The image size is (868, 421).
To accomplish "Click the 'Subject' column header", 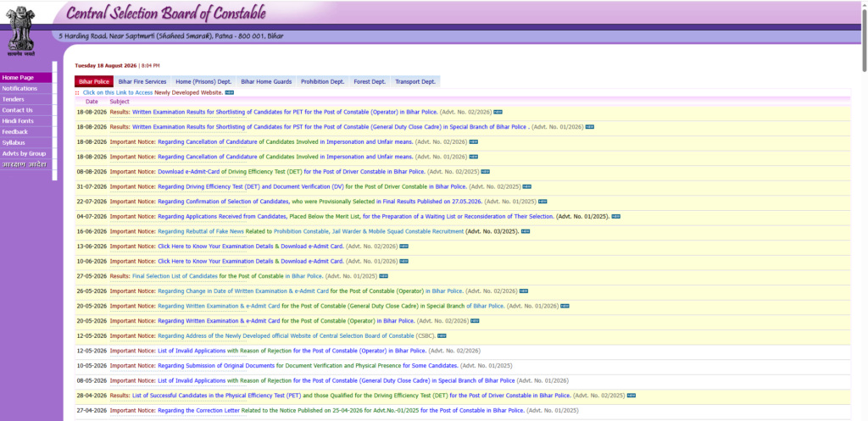I will 120,102.
